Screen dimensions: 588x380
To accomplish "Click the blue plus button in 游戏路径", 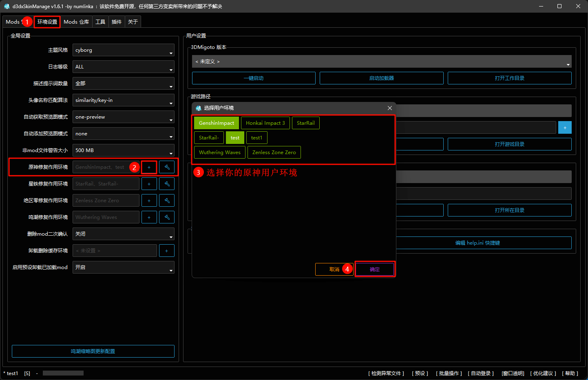I will point(565,128).
